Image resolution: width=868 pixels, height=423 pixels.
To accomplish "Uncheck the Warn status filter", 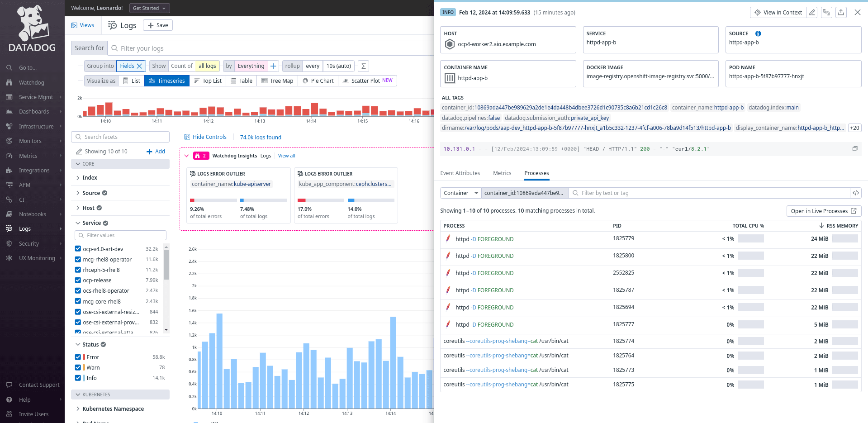I will click(x=78, y=367).
